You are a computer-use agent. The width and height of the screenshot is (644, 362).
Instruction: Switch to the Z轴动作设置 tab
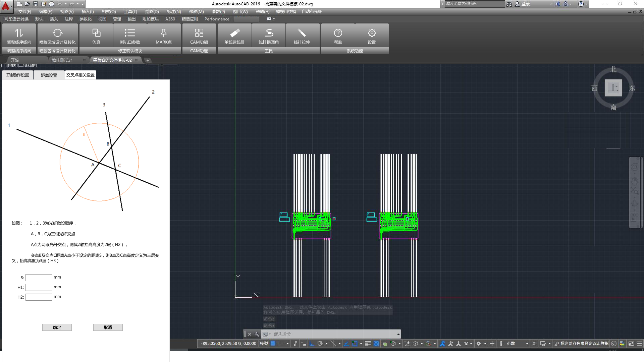[18, 75]
